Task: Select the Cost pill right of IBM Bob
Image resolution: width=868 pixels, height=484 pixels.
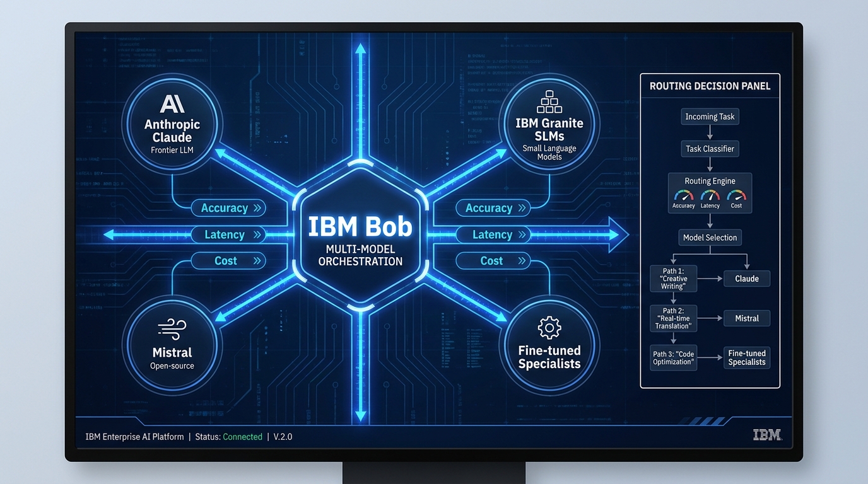Action: 493,261
